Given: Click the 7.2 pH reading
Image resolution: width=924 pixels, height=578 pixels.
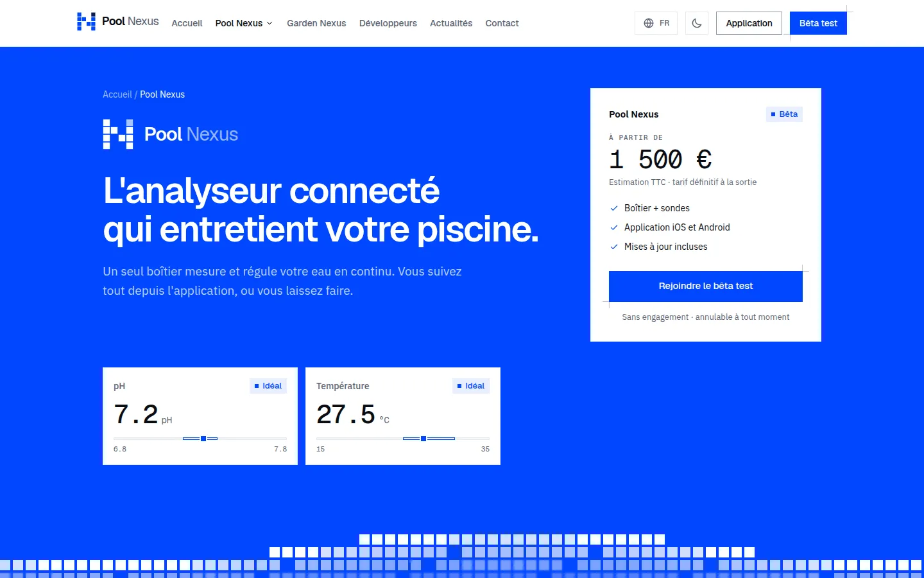Looking at the screenshot, I should [136, 415].
